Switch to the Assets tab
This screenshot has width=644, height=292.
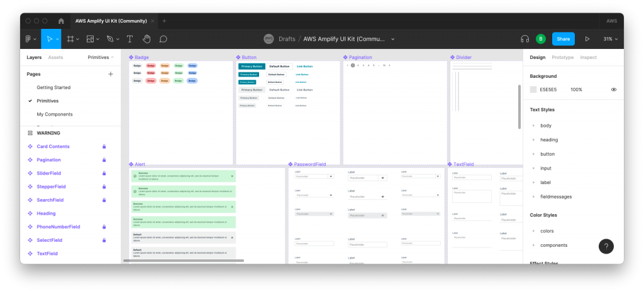55,57
